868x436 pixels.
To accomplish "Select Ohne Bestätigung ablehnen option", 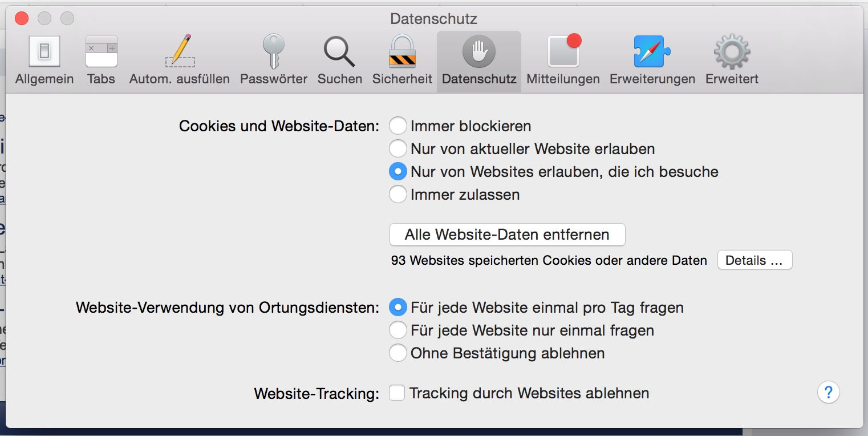I will click(x=398, y=353).
